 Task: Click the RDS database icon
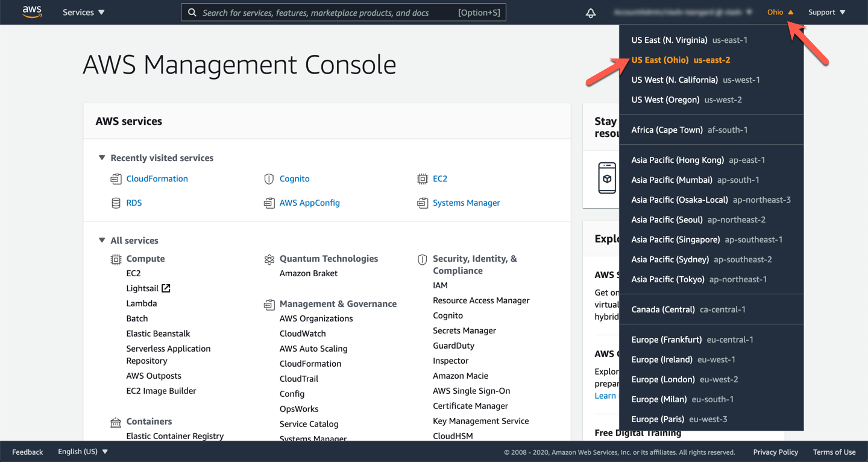click(x=116, y=203)
